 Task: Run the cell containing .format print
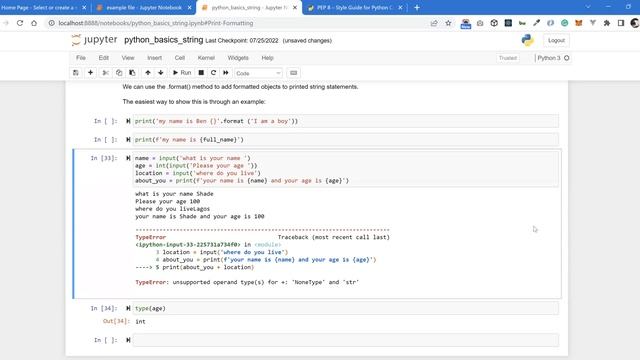pos(128,121)
